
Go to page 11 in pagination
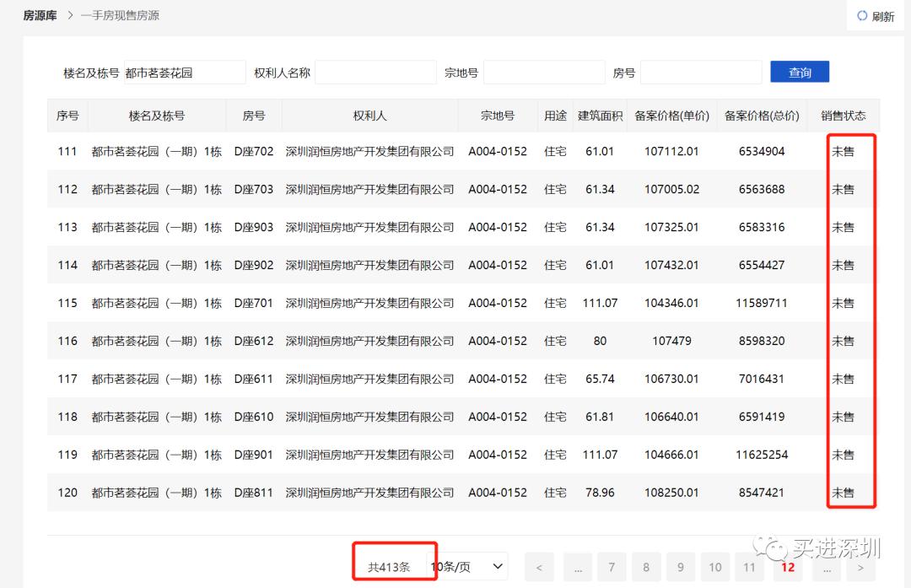[x=749, y=567]
